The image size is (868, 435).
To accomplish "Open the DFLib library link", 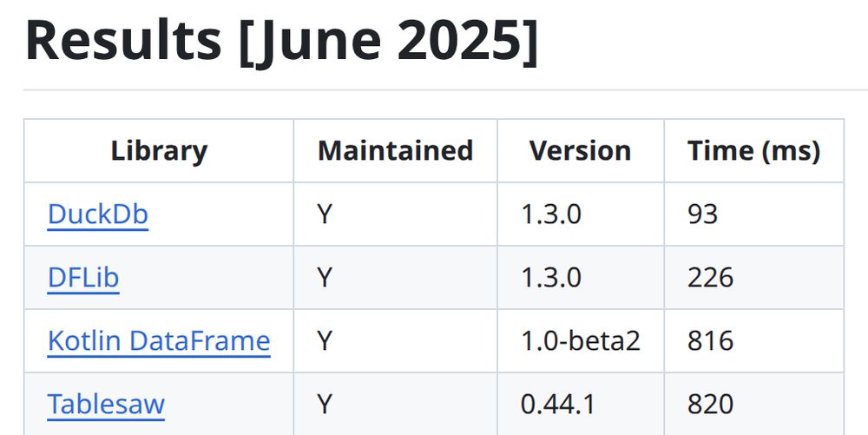I will (83, 277).
